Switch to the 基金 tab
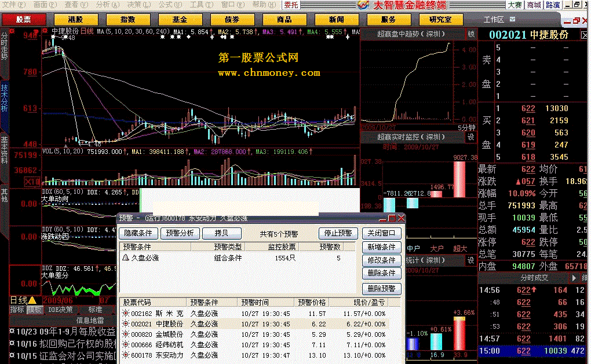This screenshot has height=364, width=591. pyautogui.click(x=180, y=20)
